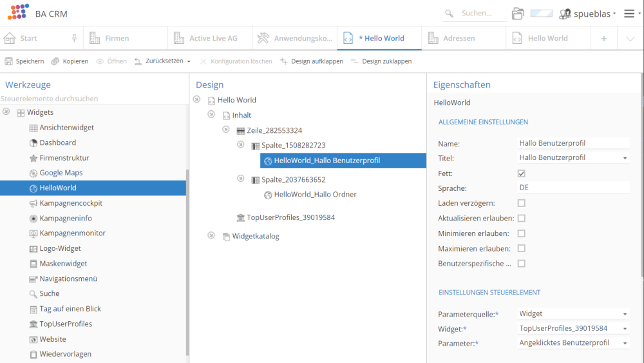The image size is (644, 363).
Task: Switch to the Adressen tab
Action: [459, 38]
